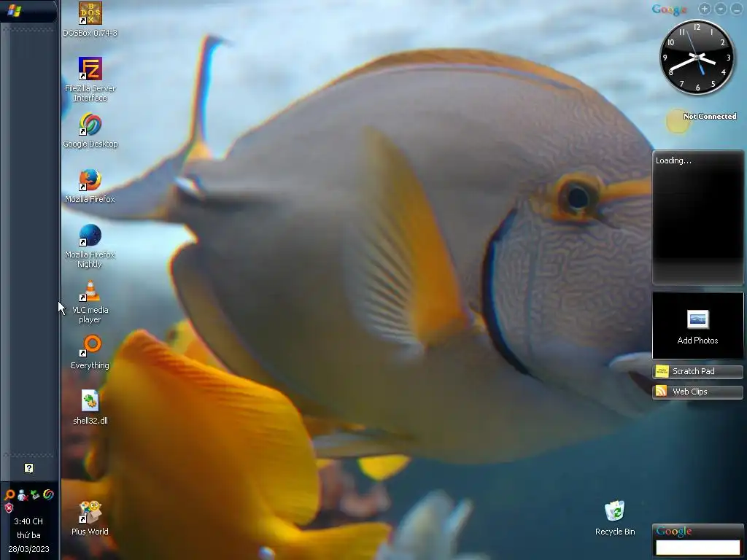
Task: Expand the Web Clips gadget
Action: 698,392
